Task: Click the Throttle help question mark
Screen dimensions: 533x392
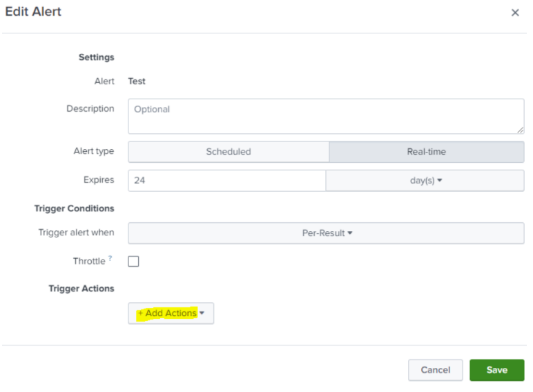Action: [x=111, y=259]
